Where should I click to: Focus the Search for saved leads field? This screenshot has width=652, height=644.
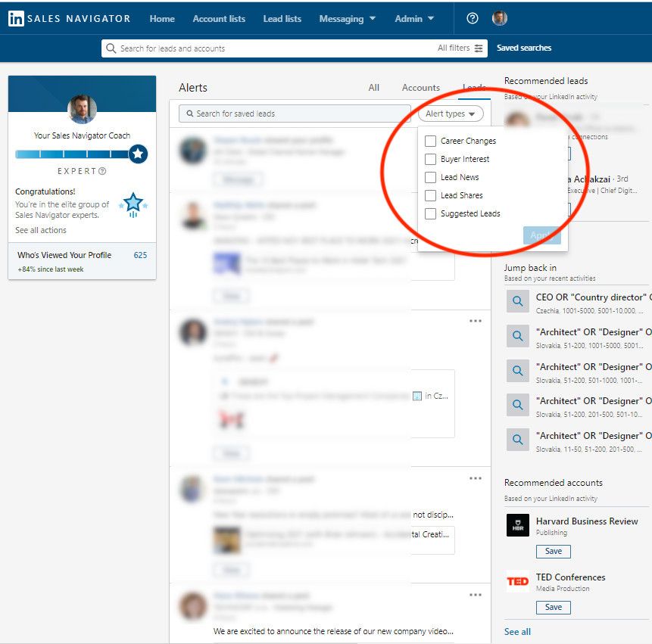point(295,114)
